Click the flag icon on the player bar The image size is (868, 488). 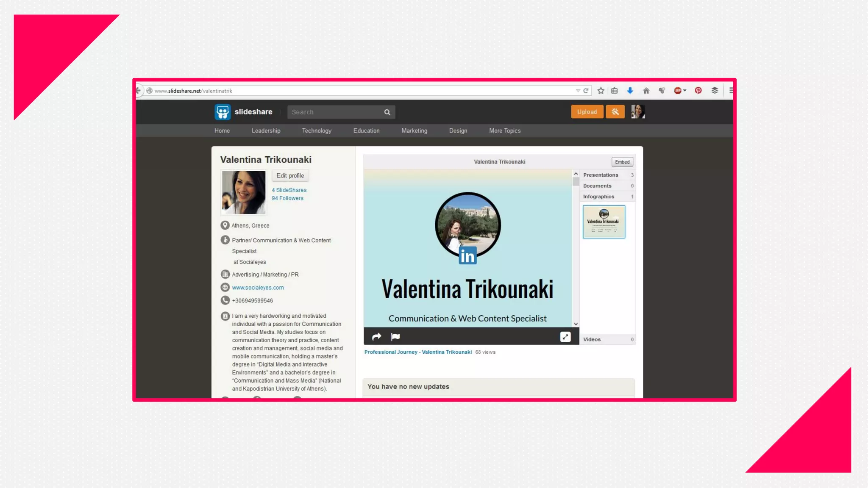(395, 337)
